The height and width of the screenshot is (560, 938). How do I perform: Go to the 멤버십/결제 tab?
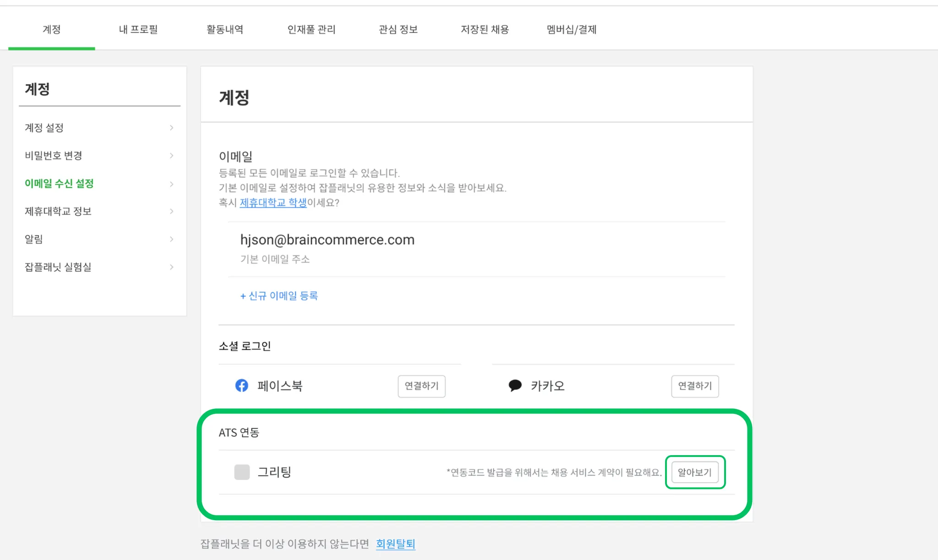[x=571, y=29]
